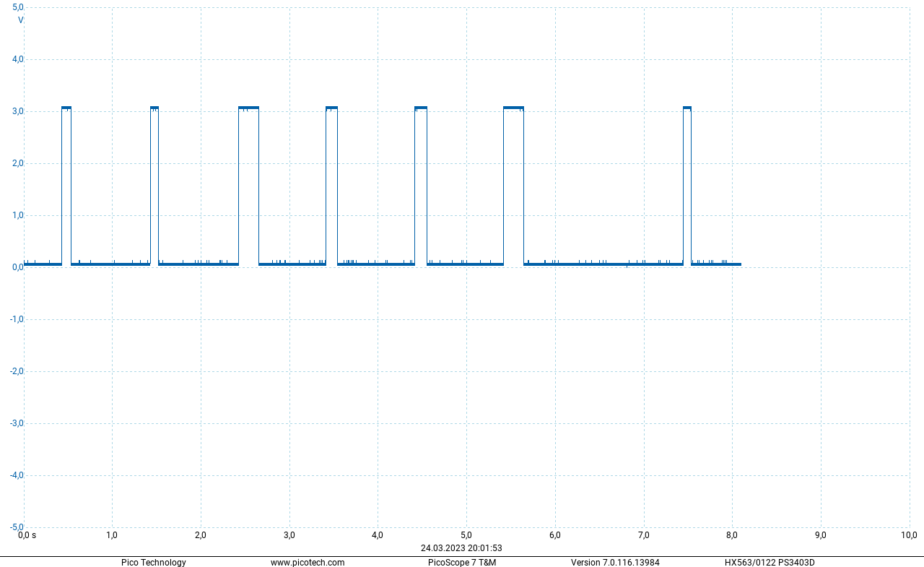Click the 2,0 voltage axis label
The image size is (924, 567).
pos(18,163)
